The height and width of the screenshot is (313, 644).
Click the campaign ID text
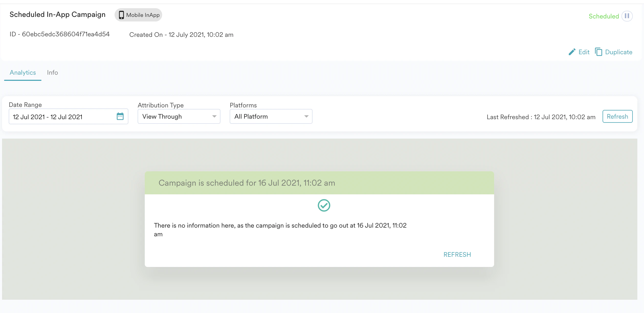coord(60,34)
